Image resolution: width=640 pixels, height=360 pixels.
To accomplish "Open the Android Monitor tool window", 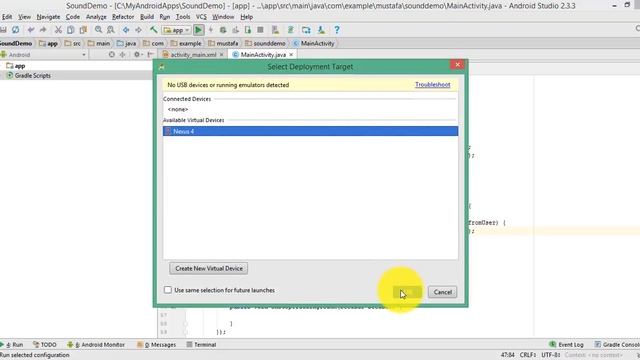I will tap(96, 344).
